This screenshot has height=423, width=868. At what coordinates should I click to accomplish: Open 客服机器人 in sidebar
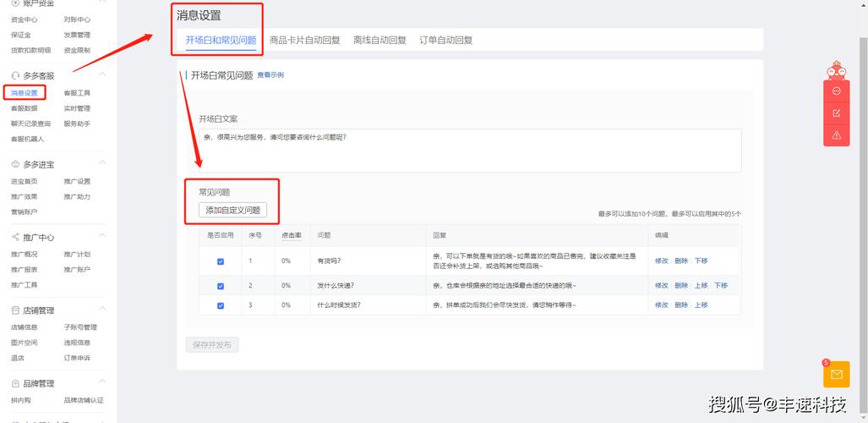pos(28,139)
